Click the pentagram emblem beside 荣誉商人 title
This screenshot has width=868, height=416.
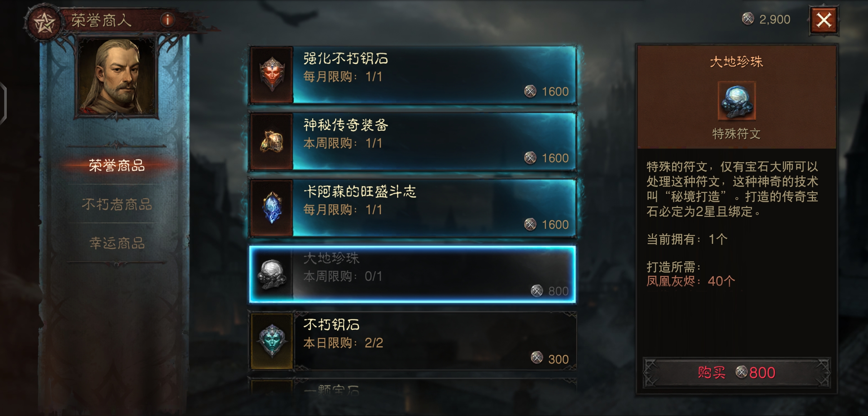(43, 22)
